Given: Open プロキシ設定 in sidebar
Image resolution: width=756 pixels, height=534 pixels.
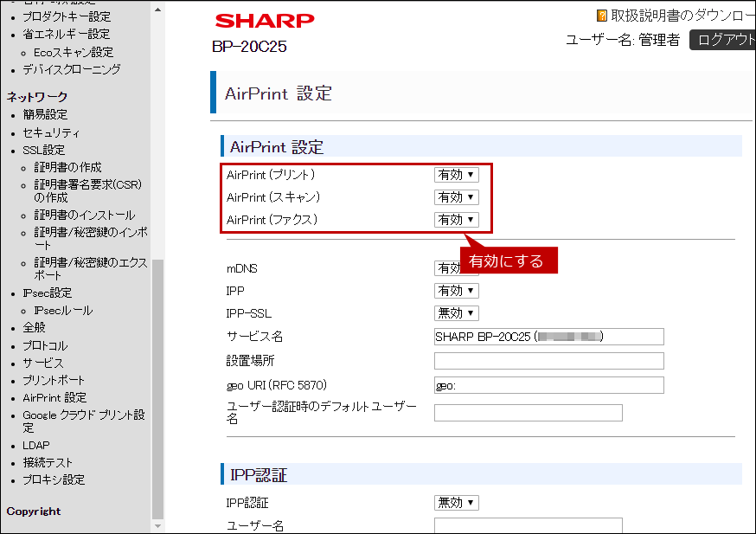Looking at the screenshot, I should pos(54,480).
